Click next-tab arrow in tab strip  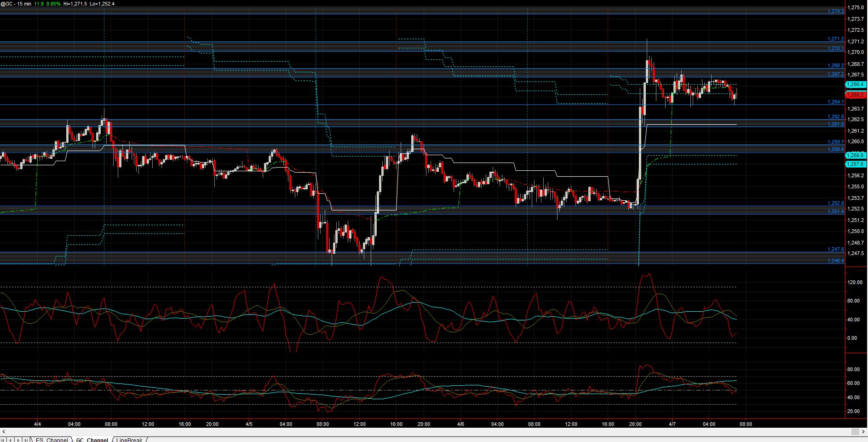pos(18,440)
